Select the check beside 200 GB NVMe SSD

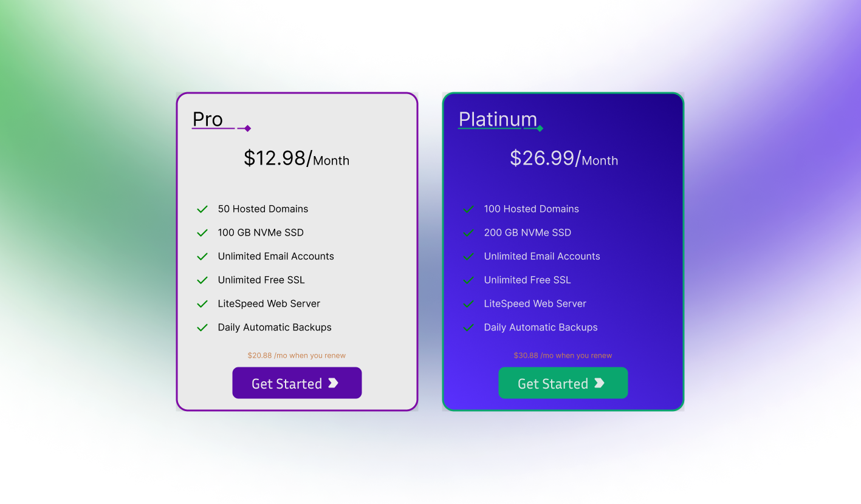(468, 233)
